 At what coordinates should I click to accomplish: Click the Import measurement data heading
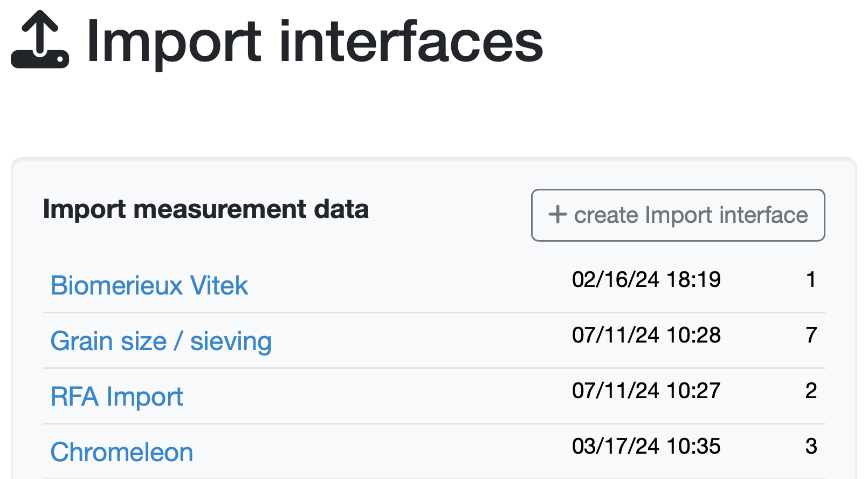click(x=205, y=209)
